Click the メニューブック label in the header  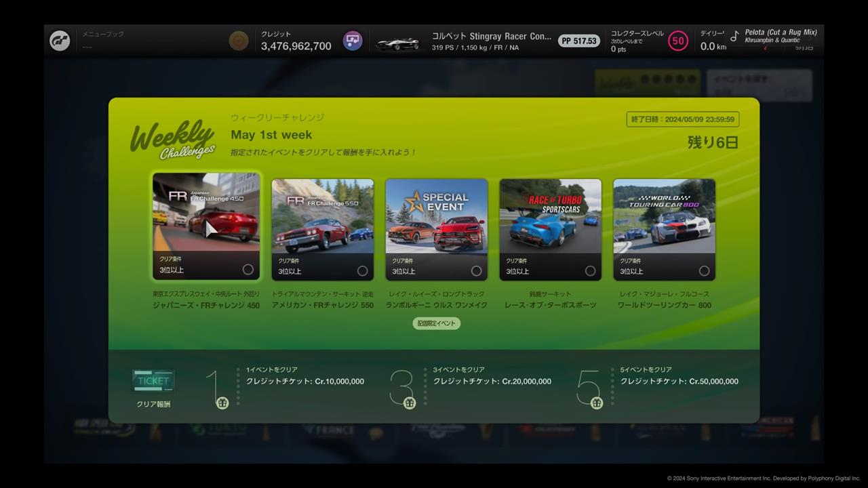[x=103, y=34]
